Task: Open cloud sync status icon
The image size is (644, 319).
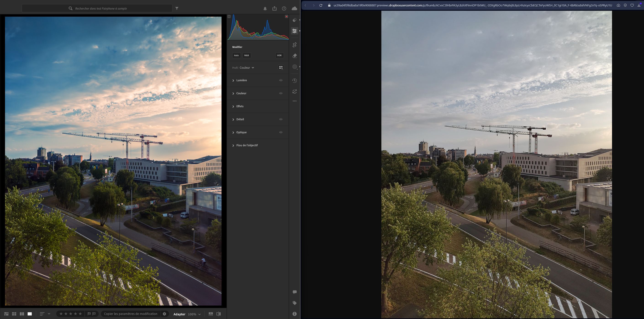Action: click(x=294, y=8)
